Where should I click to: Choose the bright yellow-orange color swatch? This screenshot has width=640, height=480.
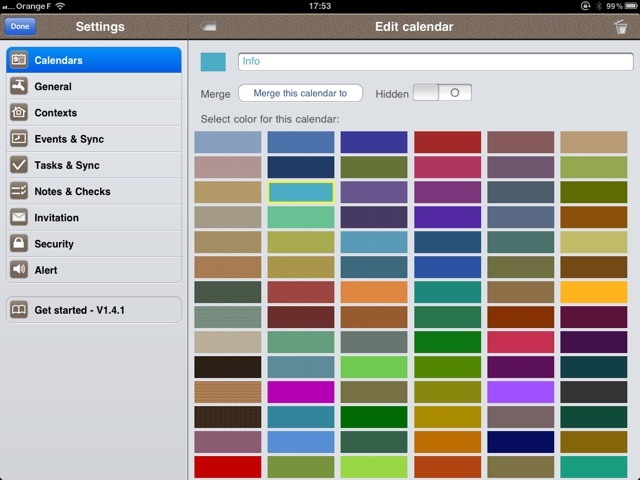[x=593, y=292]
